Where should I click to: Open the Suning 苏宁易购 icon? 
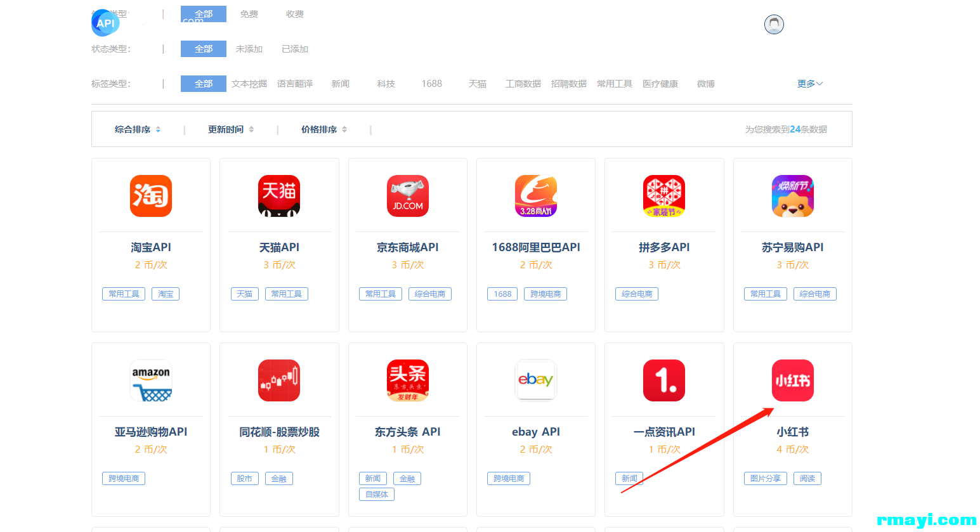click(793, 196)
